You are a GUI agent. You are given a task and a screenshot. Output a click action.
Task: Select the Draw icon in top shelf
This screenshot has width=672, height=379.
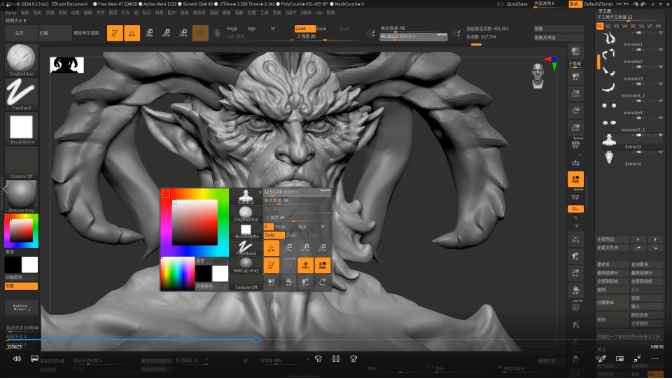click(132, 33)
